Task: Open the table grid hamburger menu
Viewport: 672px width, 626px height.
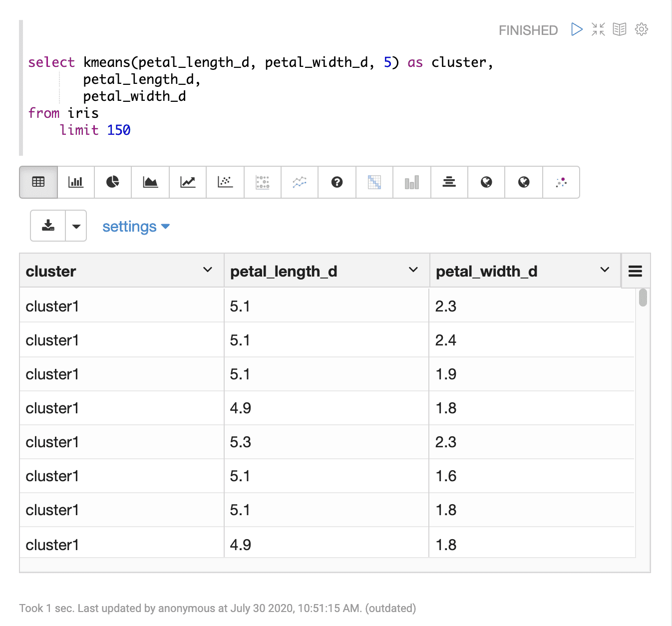Action: (635, 271)
